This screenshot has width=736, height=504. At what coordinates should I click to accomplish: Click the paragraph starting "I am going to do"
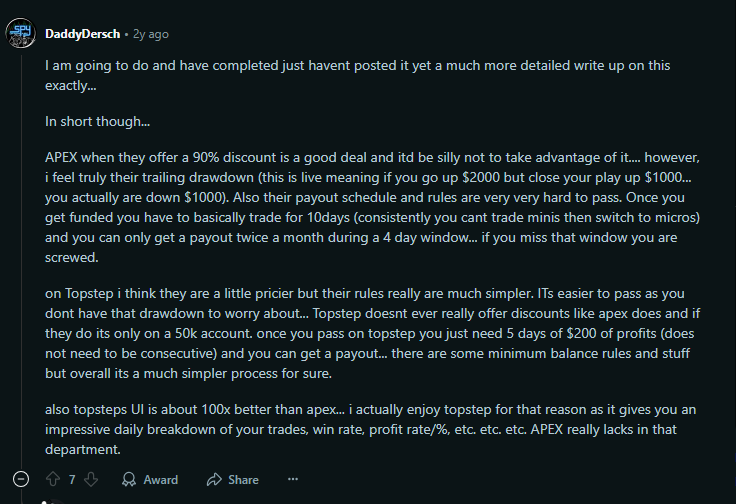(x=357, y=75)
